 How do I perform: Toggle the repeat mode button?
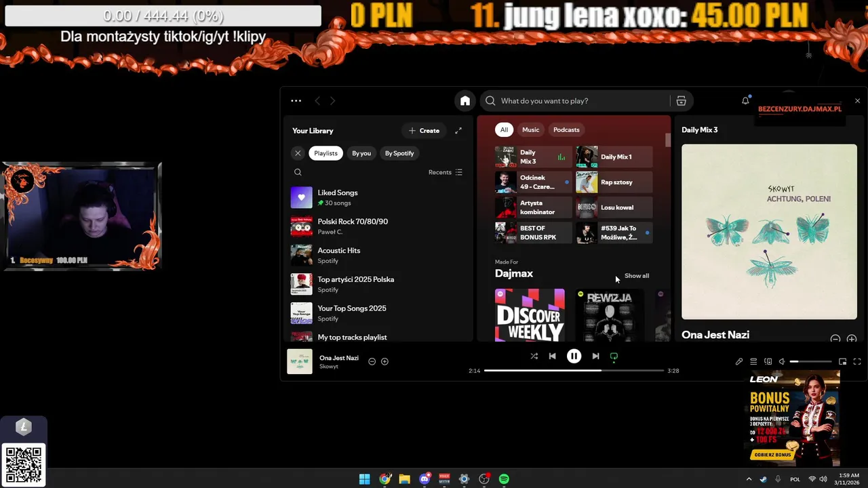pos(614,356)
